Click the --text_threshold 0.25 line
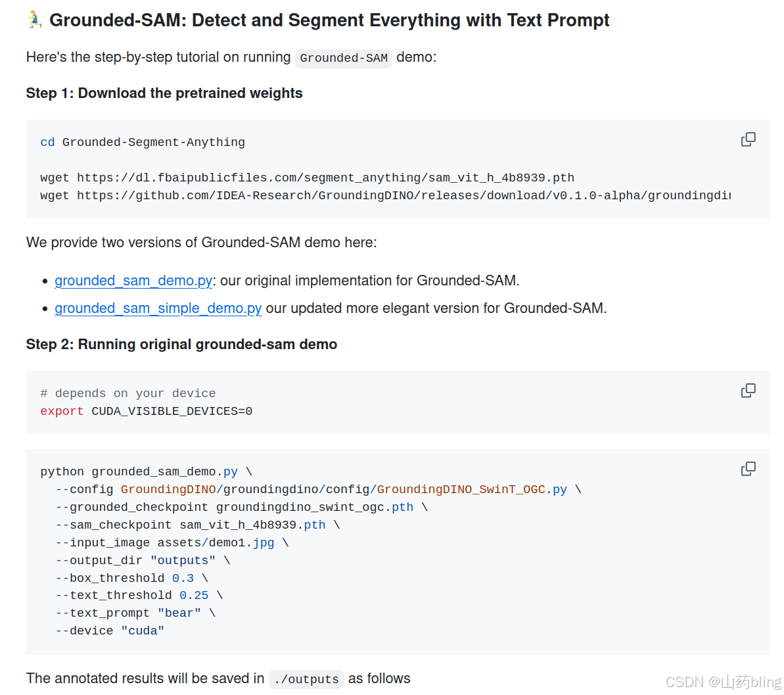Viewport: 784px width, 695px height. point(139,596)
